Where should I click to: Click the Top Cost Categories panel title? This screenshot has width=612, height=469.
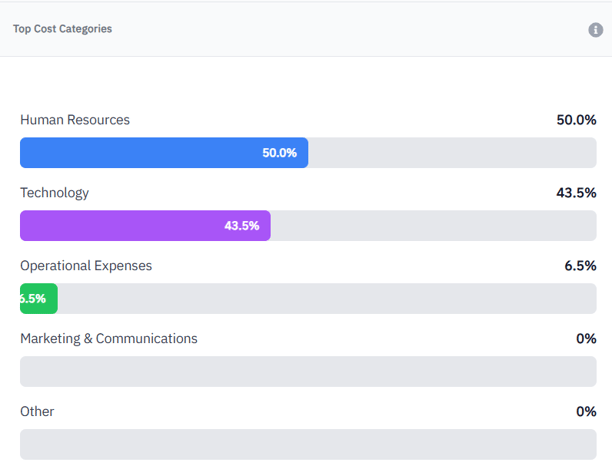62,29
